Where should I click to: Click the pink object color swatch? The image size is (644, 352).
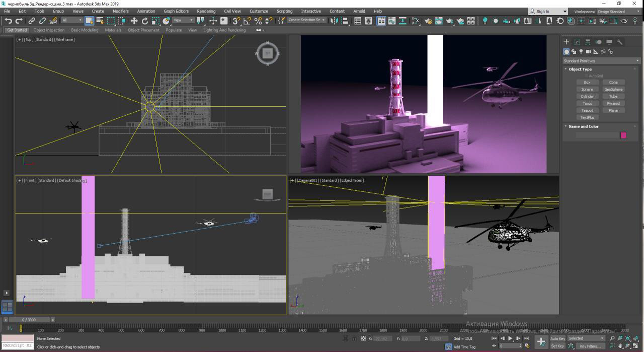(x=623, y=135)
